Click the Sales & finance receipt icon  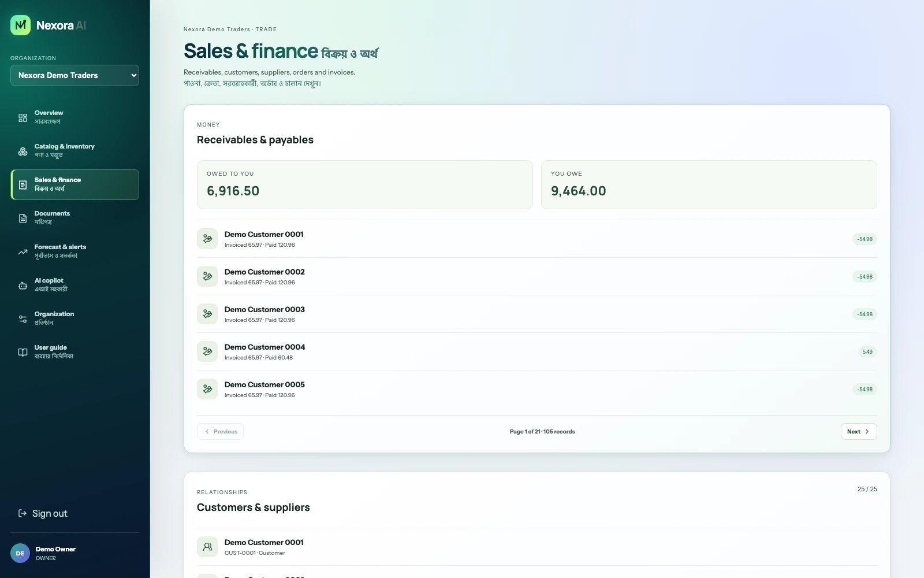[x=23, y=185]
